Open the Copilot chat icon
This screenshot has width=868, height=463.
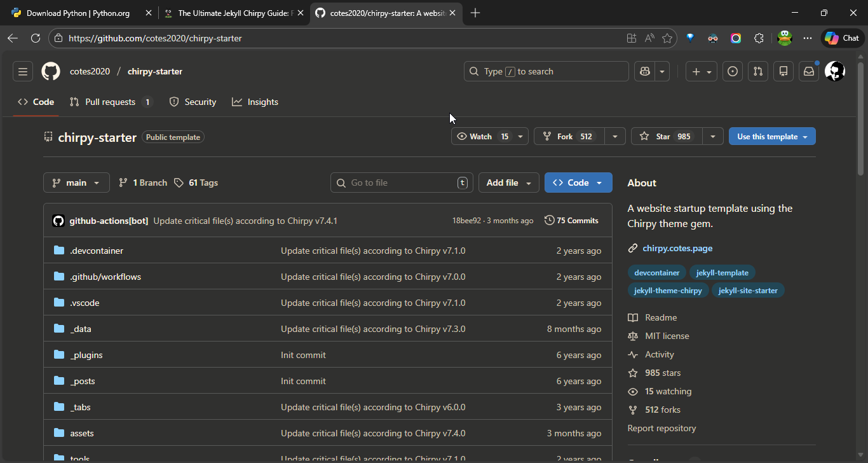click(x=645, y=72)
